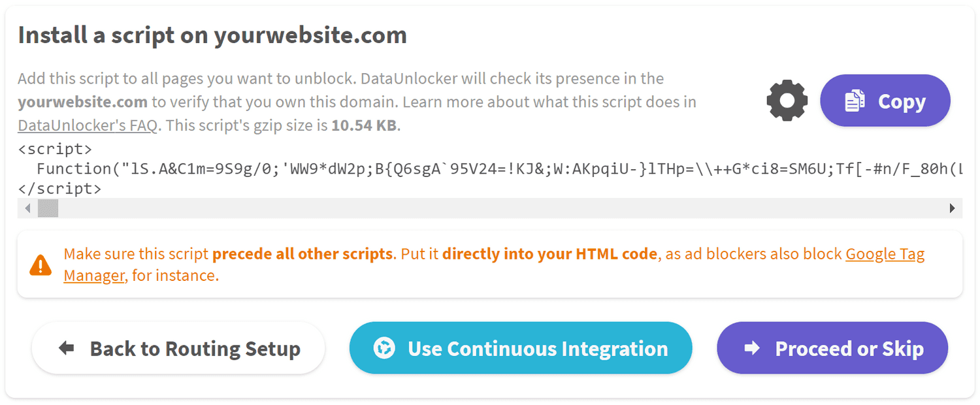Click the scrollbar track to scroll the script
The image size is (980, 405).
[457, 208]
